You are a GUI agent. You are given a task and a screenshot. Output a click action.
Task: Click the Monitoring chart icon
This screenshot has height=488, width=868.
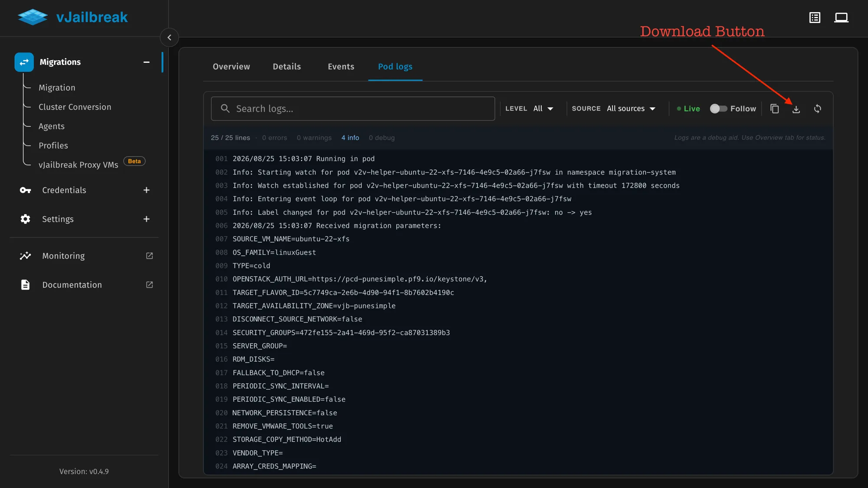[26, 256]
